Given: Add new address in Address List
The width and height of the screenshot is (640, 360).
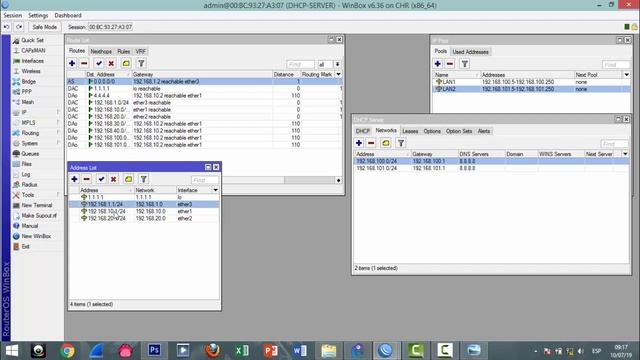Looking at the screenshot, I should 74,179.
